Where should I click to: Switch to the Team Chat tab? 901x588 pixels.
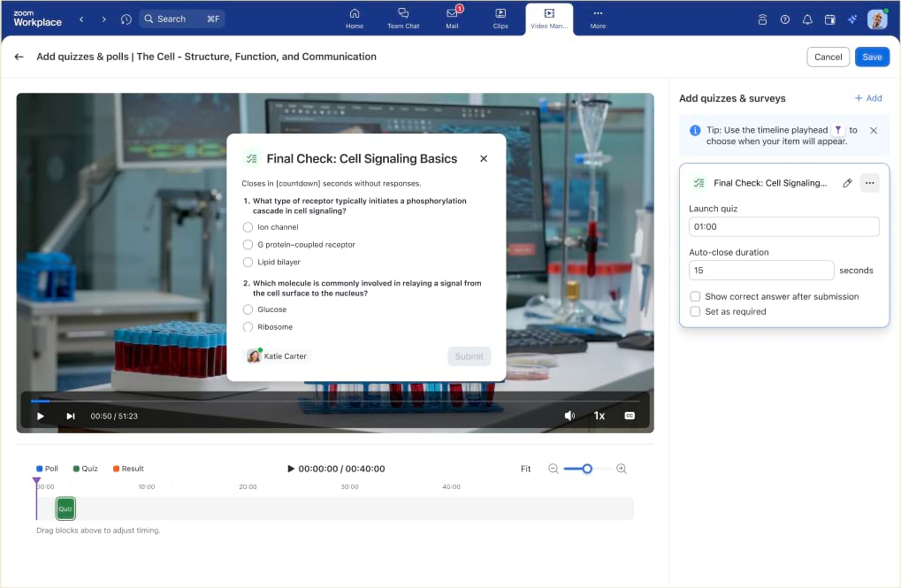click(403, 19)
